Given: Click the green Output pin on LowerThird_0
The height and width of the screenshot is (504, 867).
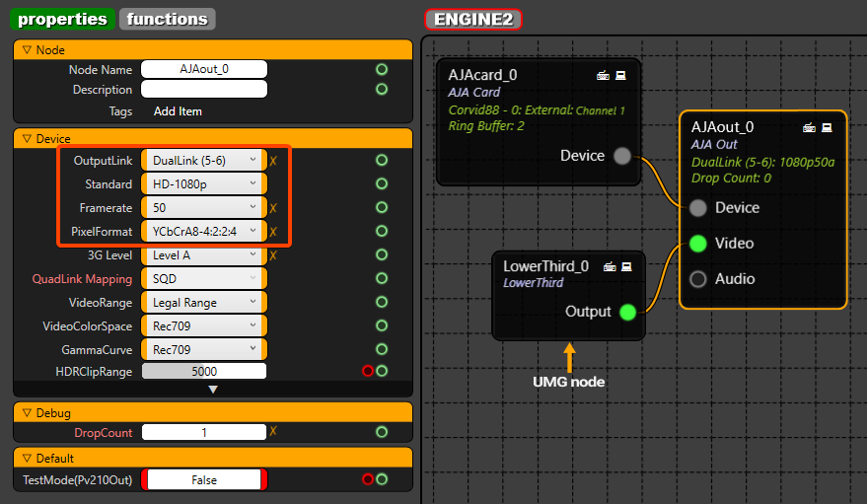Looking at the screenshot, I should coord(626,313).
